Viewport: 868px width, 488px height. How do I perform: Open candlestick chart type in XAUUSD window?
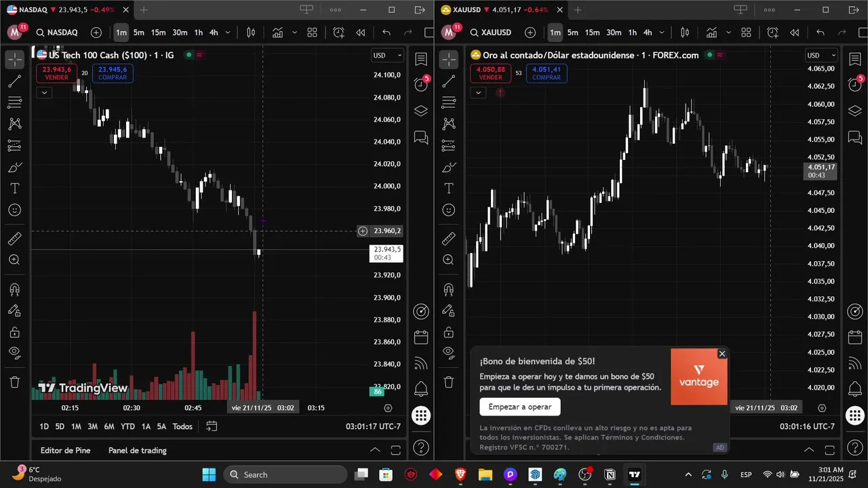685,33
